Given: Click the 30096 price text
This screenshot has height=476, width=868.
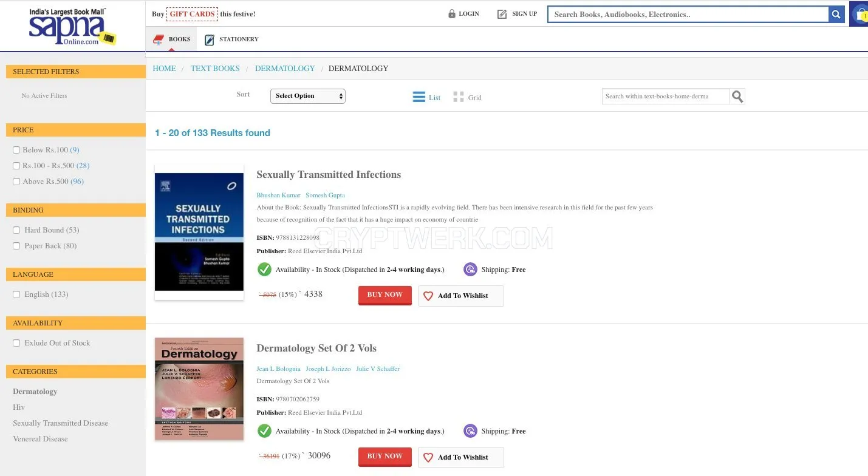Looking at the screenshot, I should pyautogui.click(x=320, y=456).
